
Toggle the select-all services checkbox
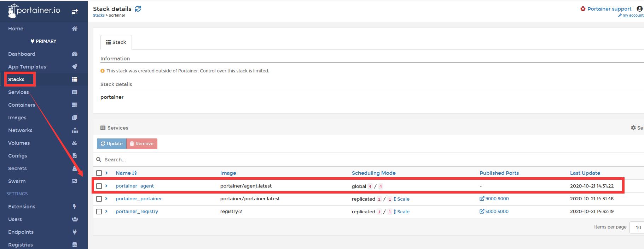pyautogui.click(x=99, y=173)
